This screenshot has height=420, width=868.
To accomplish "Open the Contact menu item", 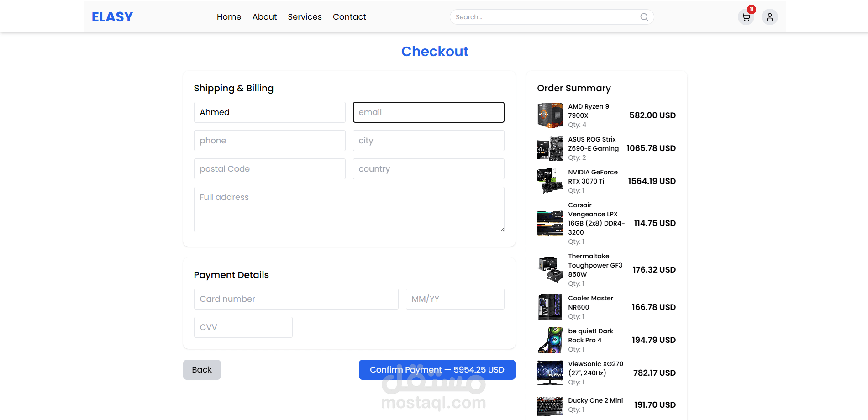I will 349,17.
